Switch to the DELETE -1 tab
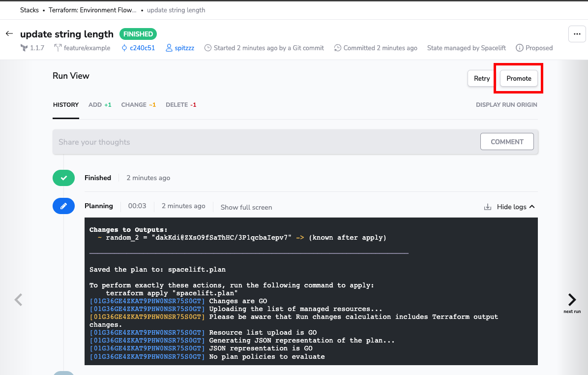 (x=181, y=104)
